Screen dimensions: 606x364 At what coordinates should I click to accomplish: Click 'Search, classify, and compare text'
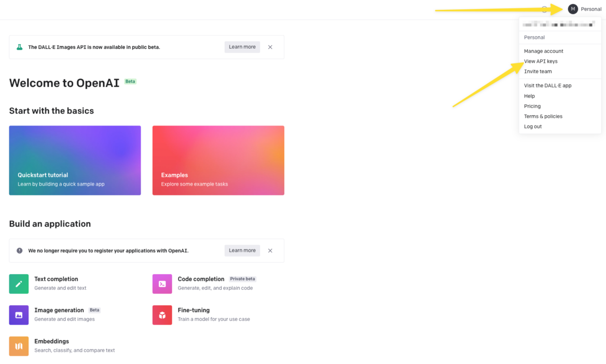(x=75, y=351)
